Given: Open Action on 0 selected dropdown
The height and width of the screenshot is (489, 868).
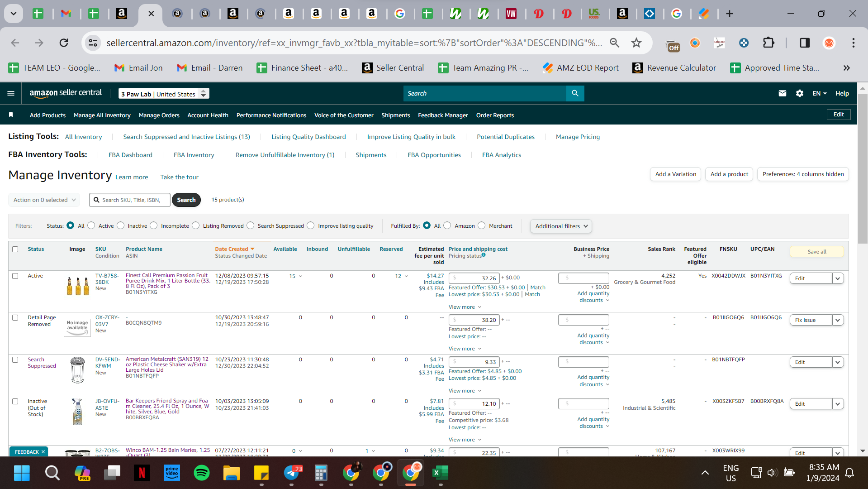Looking at the screenshot, I should pyautogui.click(x=44, y=200).
